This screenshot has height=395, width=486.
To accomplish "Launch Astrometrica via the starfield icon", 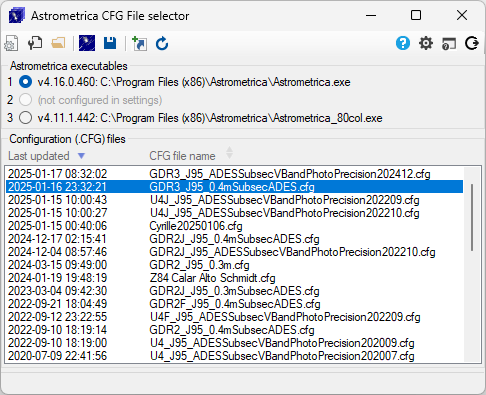I will point(87,43).
